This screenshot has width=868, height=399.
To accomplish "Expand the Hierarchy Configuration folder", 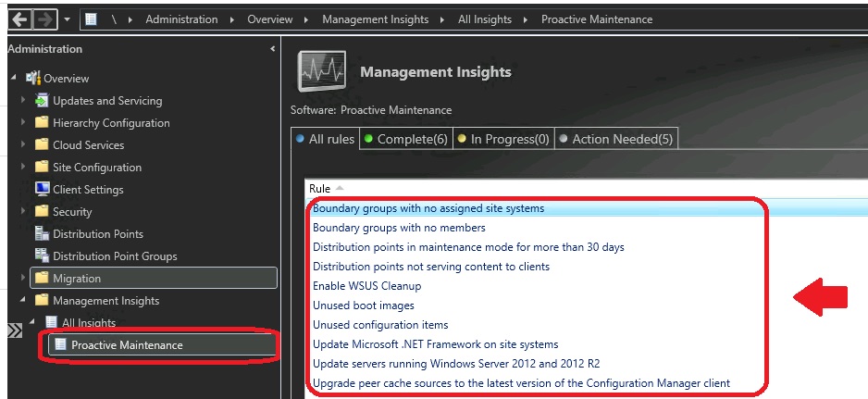I will point(23,122).
